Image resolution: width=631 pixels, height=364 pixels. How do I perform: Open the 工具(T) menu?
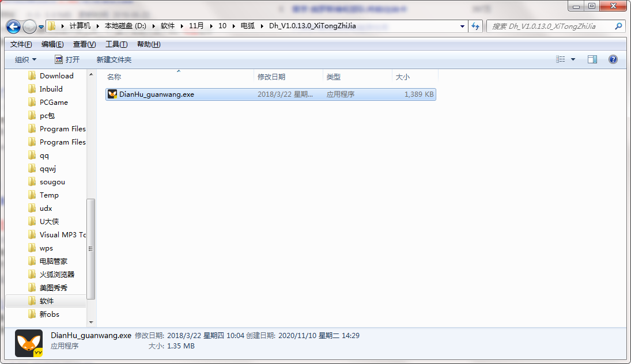(x=116, y=44)
